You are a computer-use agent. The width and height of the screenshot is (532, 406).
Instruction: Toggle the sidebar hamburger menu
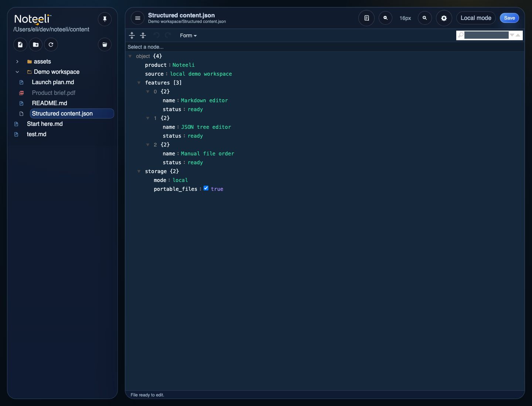point(137,18)
